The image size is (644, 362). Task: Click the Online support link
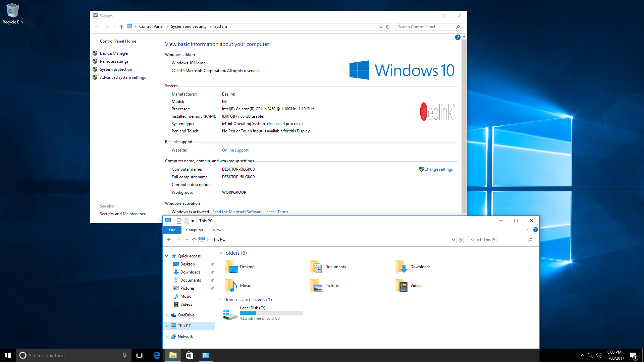click(235, 150)
